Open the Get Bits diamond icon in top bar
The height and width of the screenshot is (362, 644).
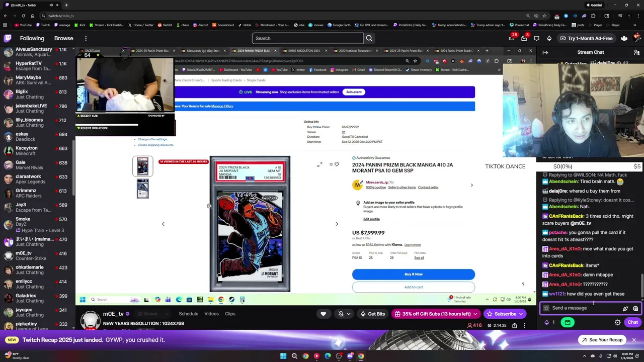549,38
